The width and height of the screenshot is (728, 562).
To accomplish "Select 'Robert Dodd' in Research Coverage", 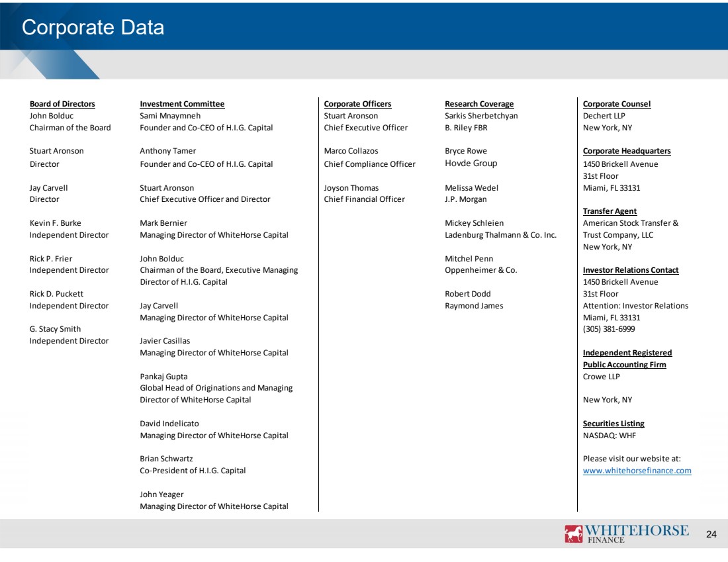I will [467, 294].
